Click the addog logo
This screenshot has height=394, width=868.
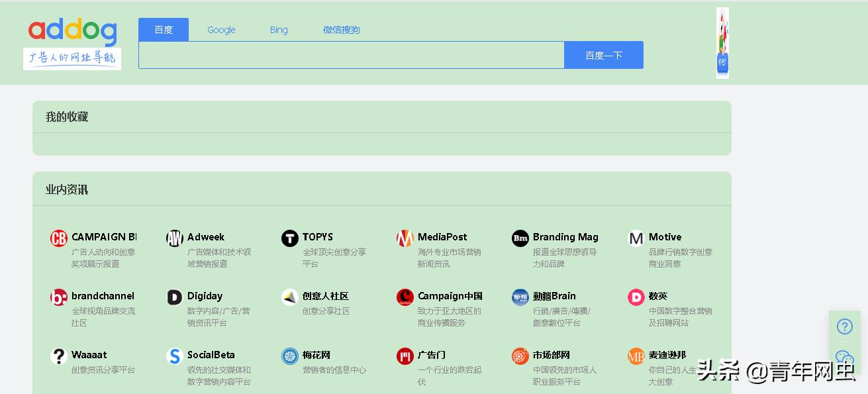(x=72, y=33)
